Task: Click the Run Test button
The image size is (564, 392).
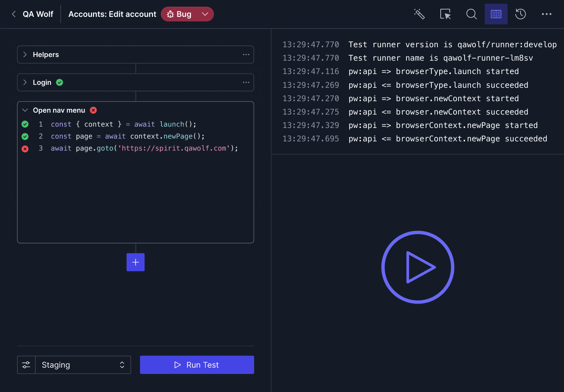Action: (x=197, y=365)
